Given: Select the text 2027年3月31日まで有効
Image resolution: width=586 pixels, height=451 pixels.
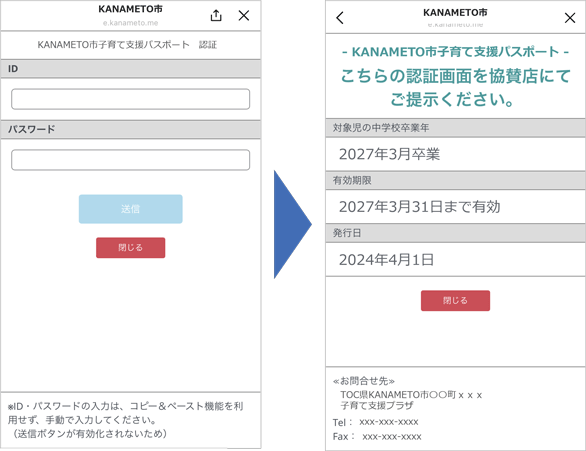Looking at the screenshot, I should click(419, 207).
